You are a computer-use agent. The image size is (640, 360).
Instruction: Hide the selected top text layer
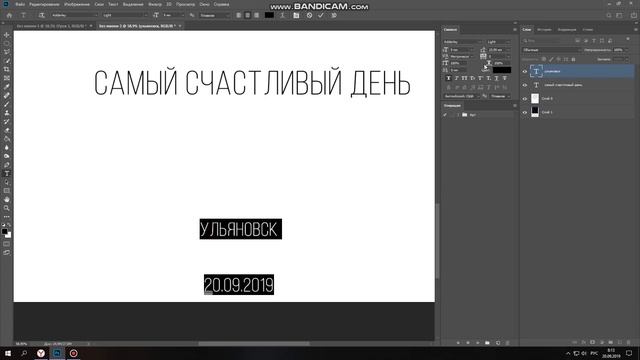525,71
